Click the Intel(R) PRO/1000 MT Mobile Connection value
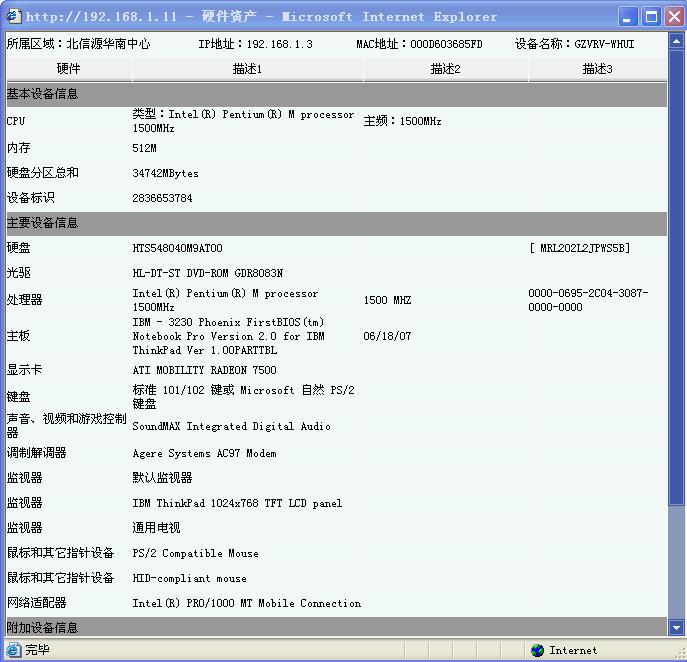The height and width of the screenshot is (662, 687). (247, 603)
